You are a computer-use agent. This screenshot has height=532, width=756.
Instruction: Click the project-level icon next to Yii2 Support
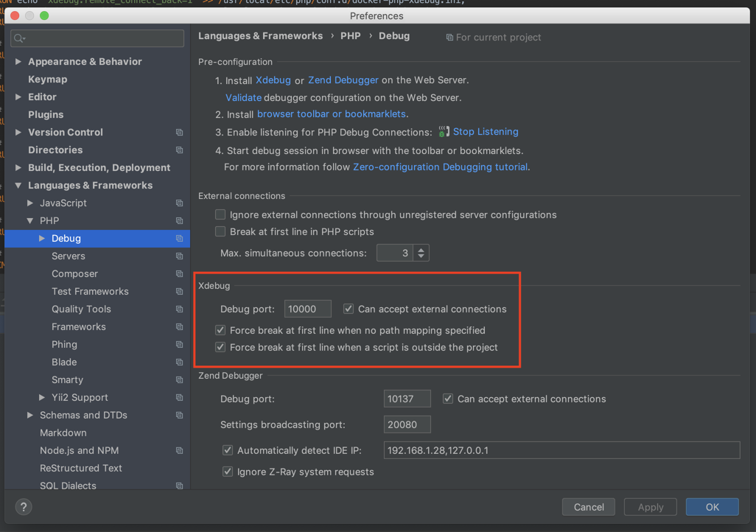(x=179, y=397)
